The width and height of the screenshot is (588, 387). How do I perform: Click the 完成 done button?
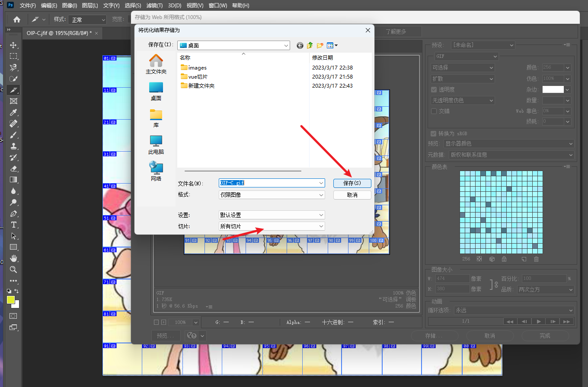pos(545,336)
